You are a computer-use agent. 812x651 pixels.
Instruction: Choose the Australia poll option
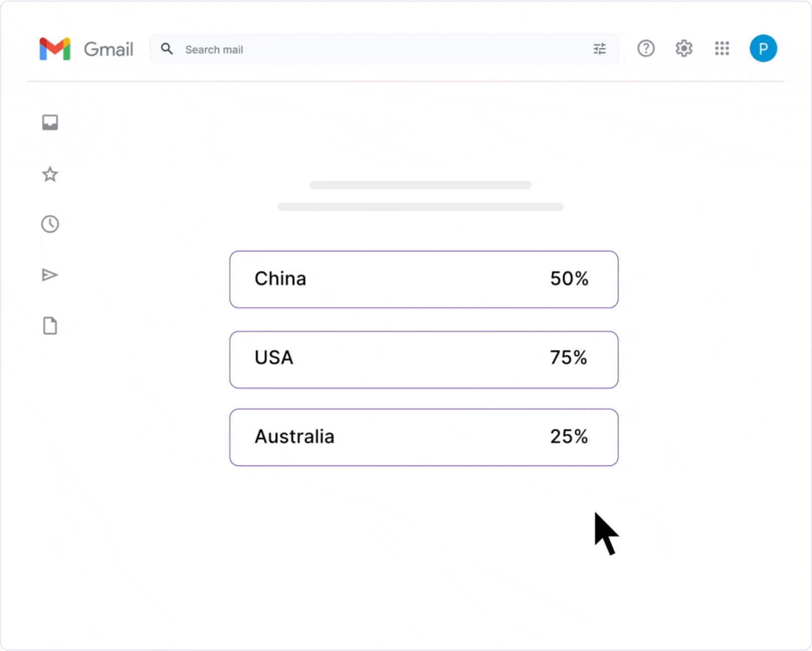(x=423, y=438)
